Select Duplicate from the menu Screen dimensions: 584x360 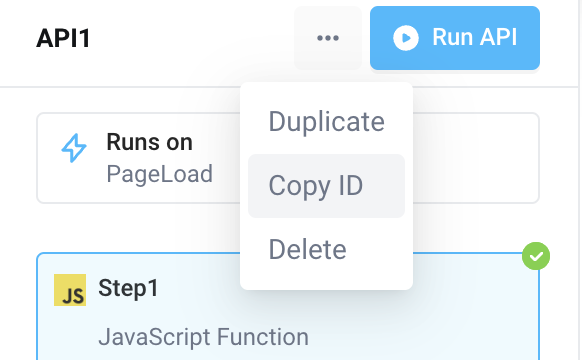(x=326, y=122)
